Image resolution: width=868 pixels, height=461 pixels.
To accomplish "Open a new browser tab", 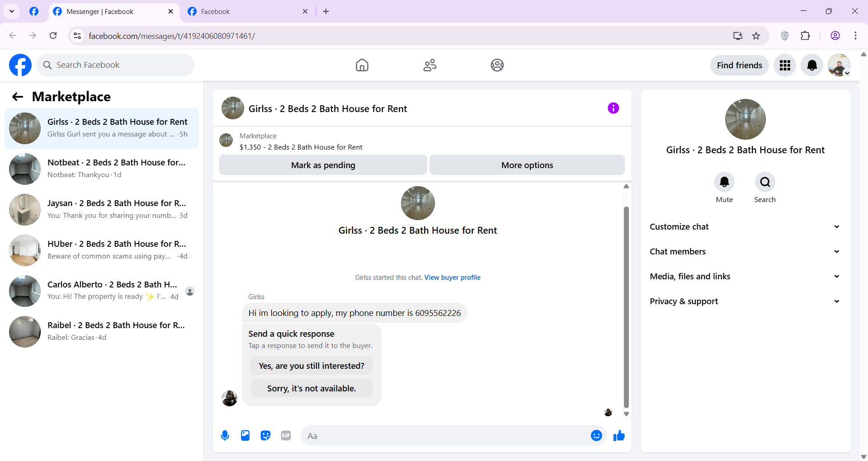I will 326,12.
